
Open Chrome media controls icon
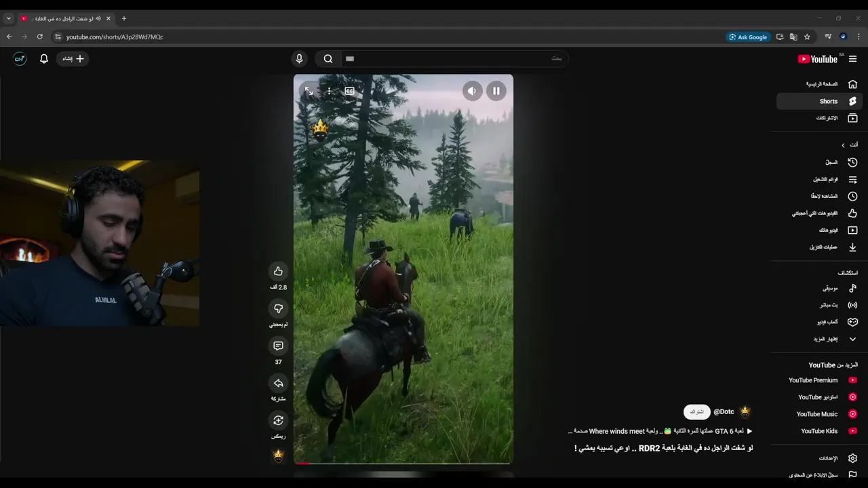point(828,37)
